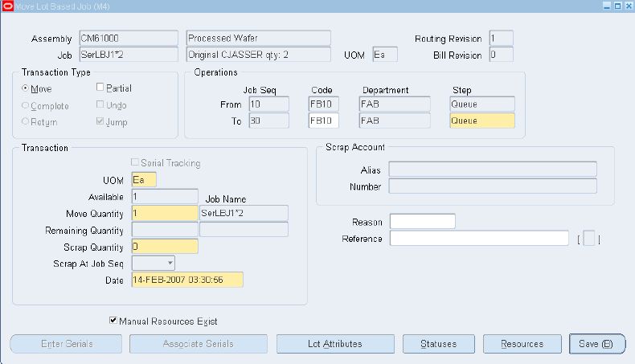Click the Enter Serials button
The height and width of the screenshot is (364, 635).
tap(66, 344)
